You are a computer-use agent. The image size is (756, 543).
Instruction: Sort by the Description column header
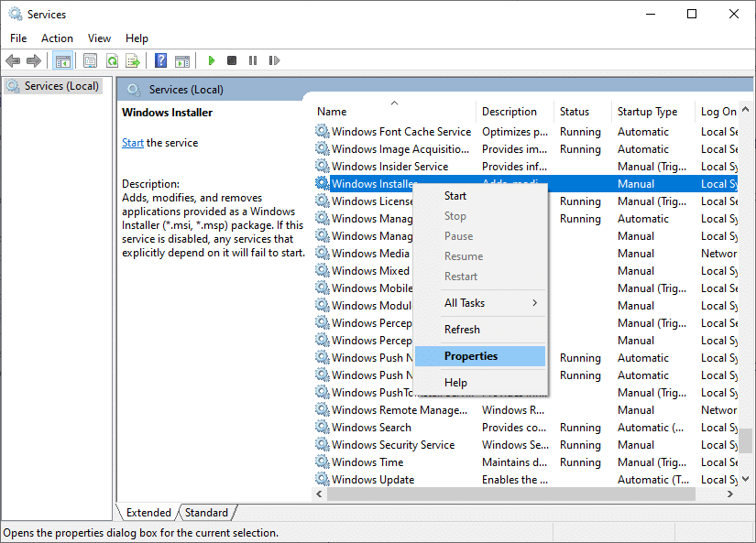tap(515, 112)
